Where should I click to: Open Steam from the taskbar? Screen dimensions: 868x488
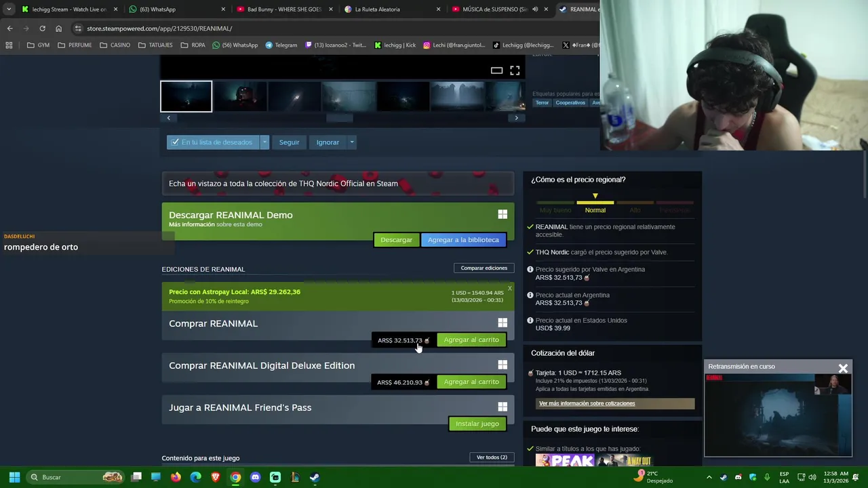point(315,477)
